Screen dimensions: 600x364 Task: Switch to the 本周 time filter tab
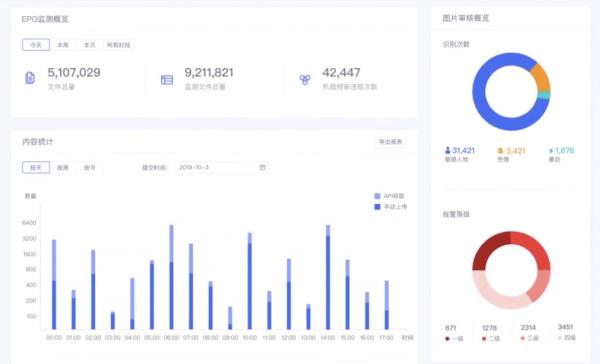click(x=63, y=45)
